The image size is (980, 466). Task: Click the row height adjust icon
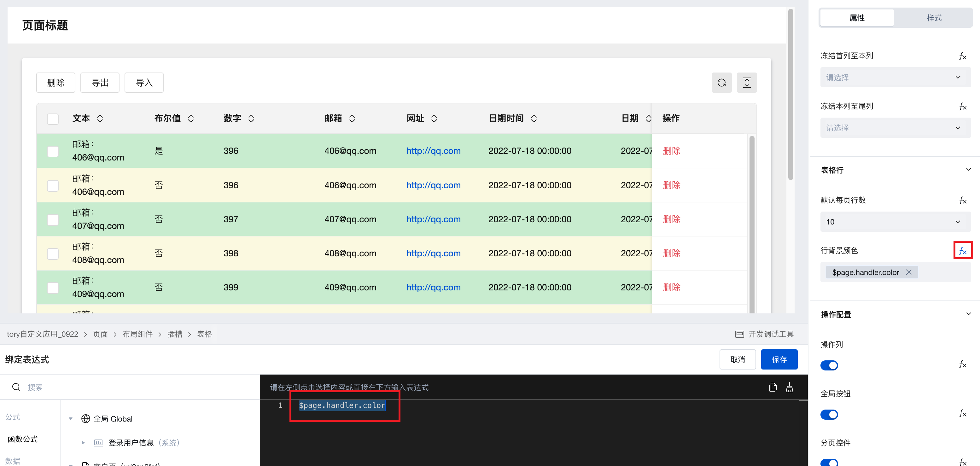746,83
